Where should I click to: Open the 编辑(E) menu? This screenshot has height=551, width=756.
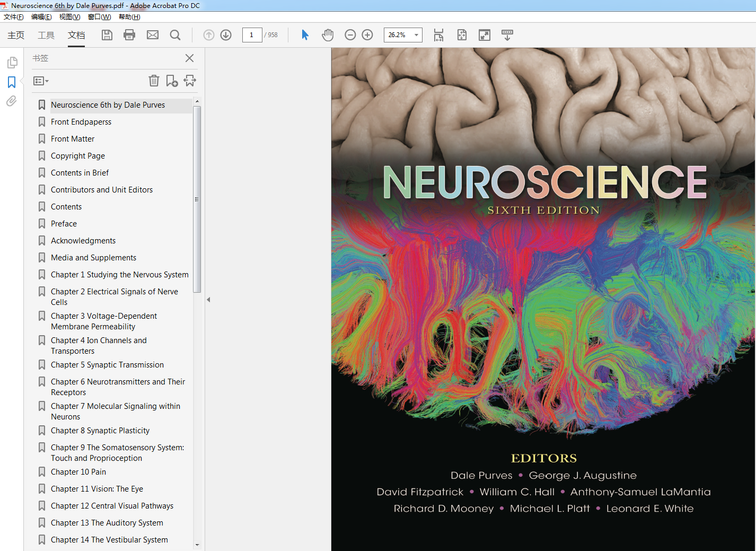pos(41,17)
